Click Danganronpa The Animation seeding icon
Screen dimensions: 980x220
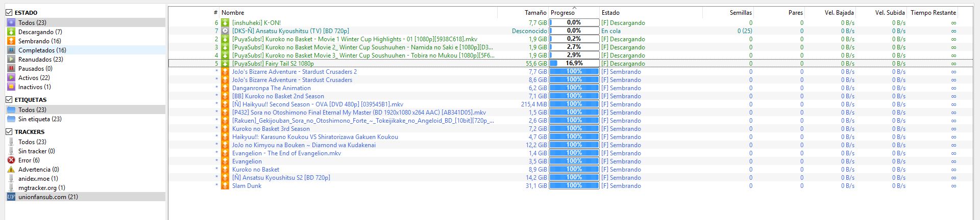pyautogui.click(x=225, y=88)
